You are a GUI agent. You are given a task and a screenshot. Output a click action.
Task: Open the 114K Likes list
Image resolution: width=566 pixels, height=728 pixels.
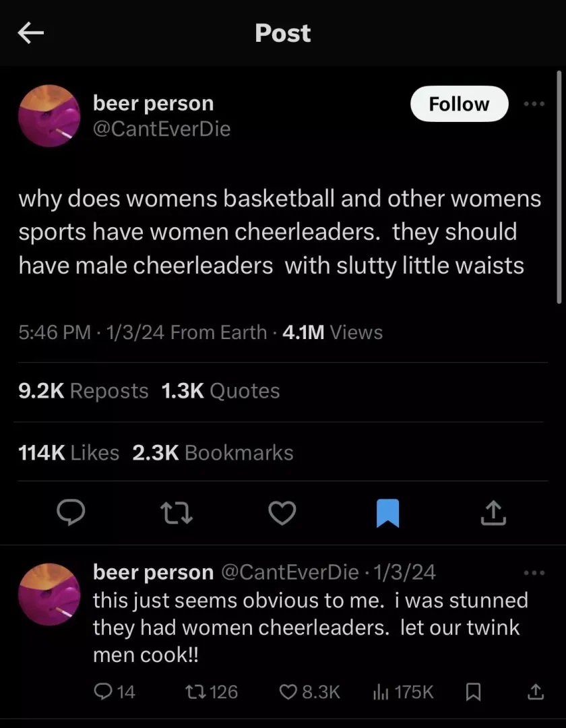tap(69, 453)
